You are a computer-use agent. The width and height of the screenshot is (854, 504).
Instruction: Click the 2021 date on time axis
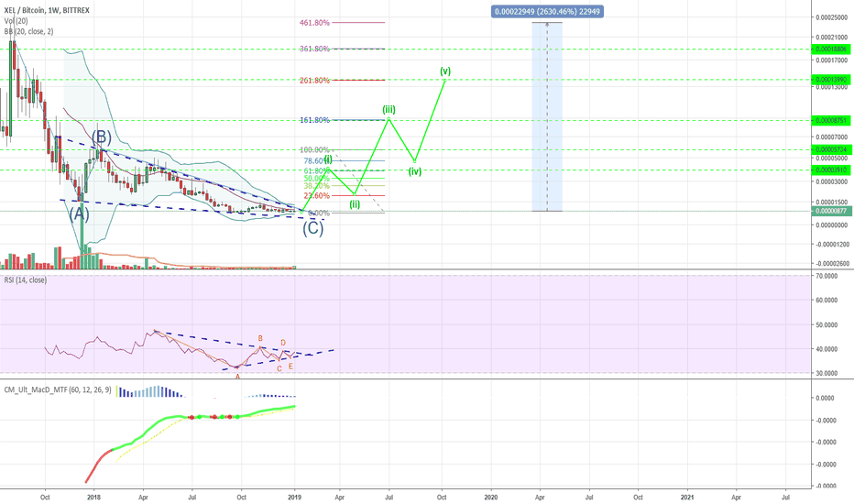click(x=687, y=497)
